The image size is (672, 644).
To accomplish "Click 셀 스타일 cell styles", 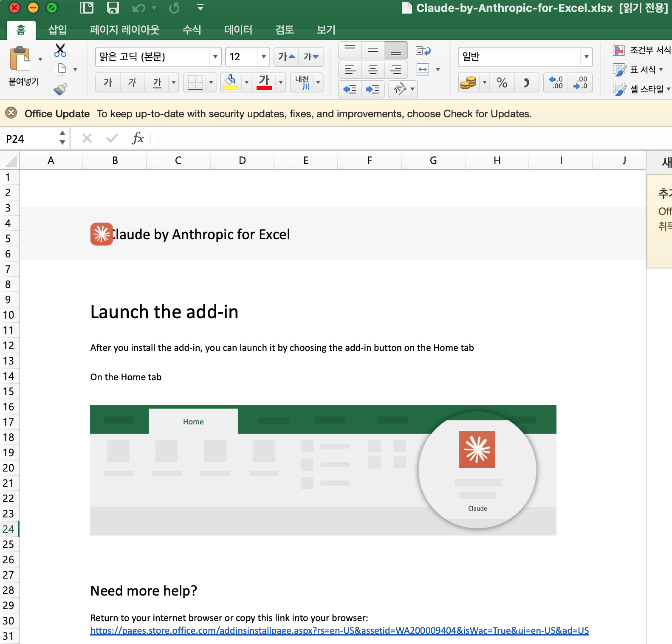I will pyautogui.click(x=642, y=89).
